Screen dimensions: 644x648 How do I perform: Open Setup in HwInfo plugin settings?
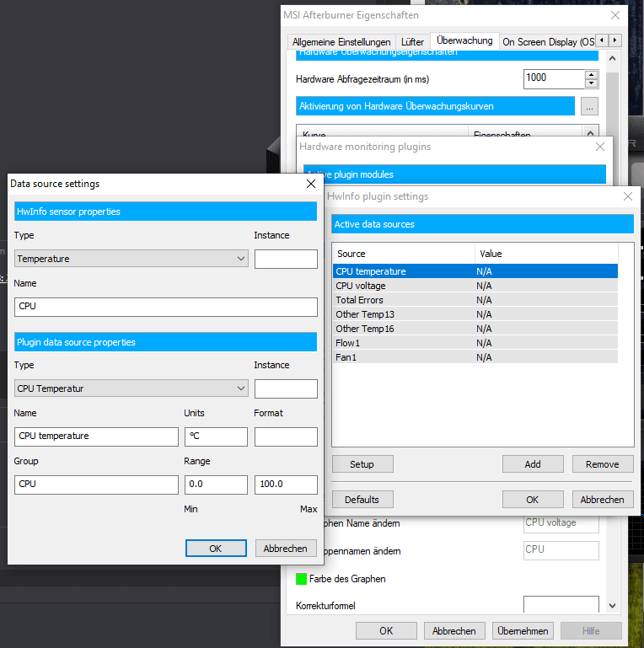coord(362,464)
